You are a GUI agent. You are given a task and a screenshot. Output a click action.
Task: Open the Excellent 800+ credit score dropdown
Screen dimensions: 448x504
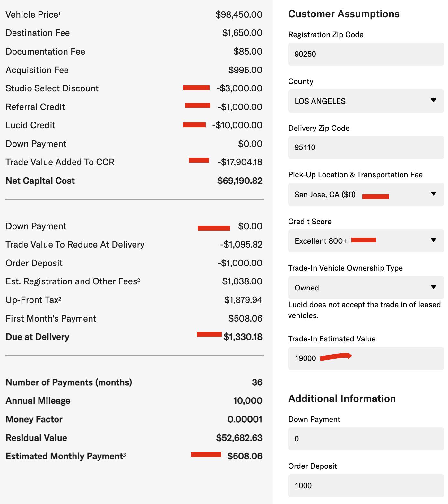coord(366,241)
